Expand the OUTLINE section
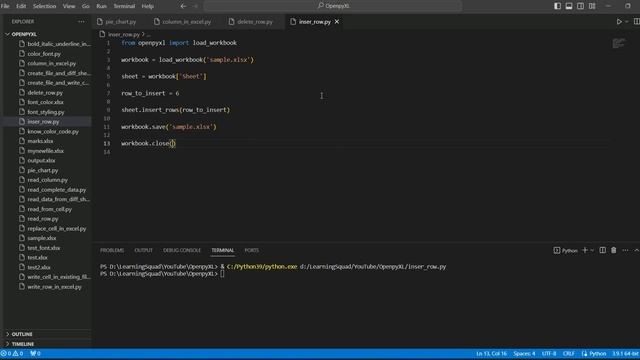 tap(22, 334)
